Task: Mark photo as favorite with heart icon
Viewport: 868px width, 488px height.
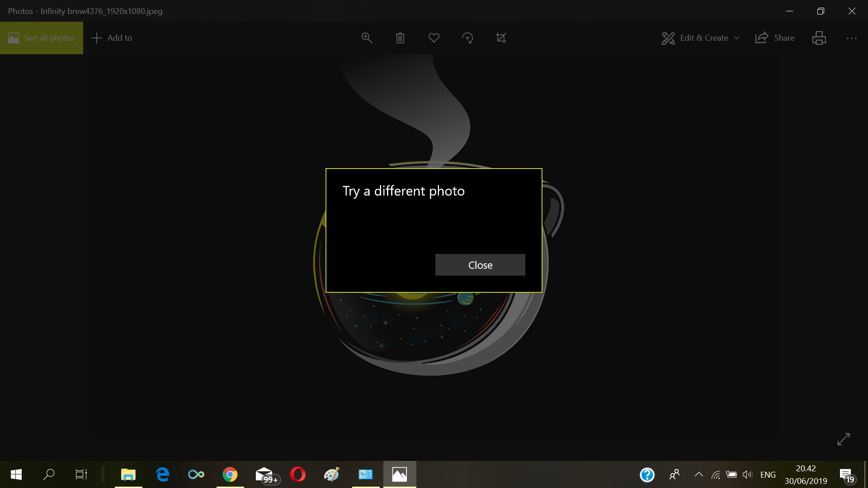Action: click(x=434, y=38)
